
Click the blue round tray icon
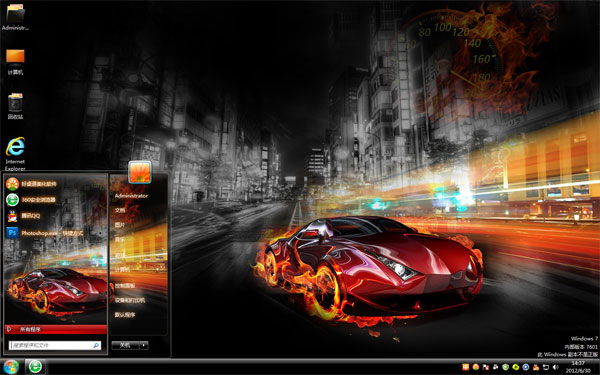pos(526,367)
